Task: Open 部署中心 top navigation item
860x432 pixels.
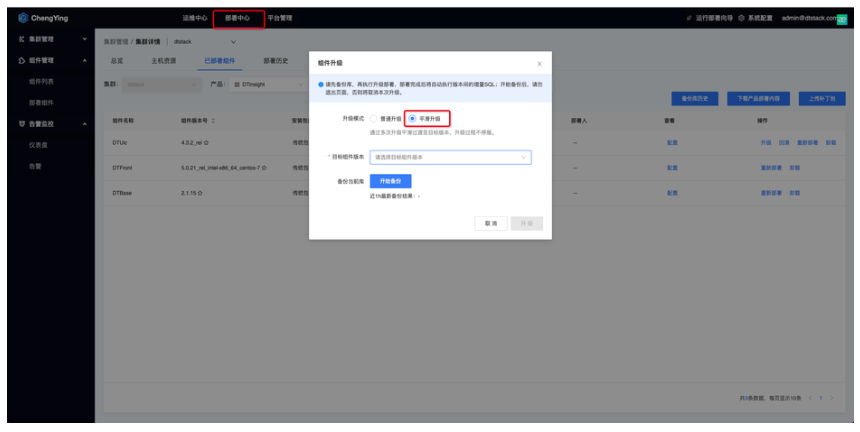Action: pyautogui.click(x=237, y=18)
